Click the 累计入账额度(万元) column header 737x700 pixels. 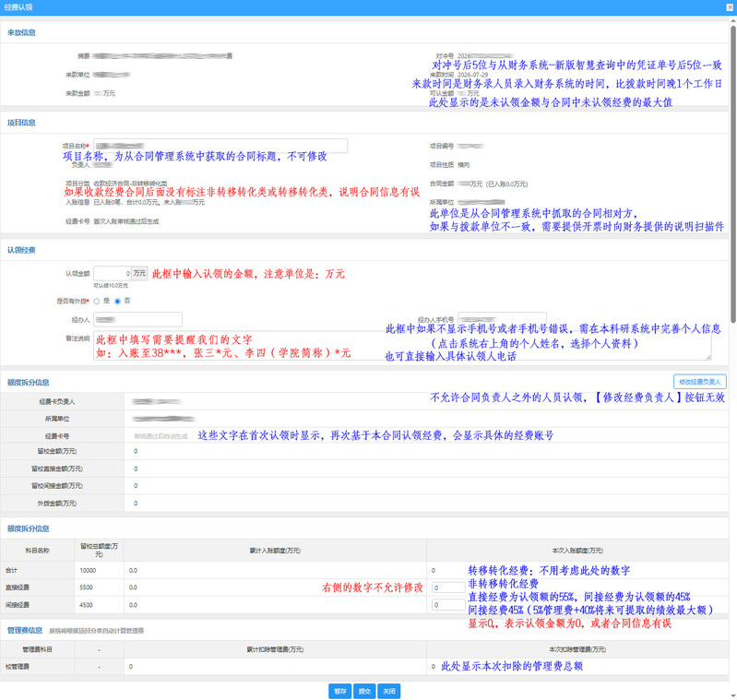click(x=275, y=551)
